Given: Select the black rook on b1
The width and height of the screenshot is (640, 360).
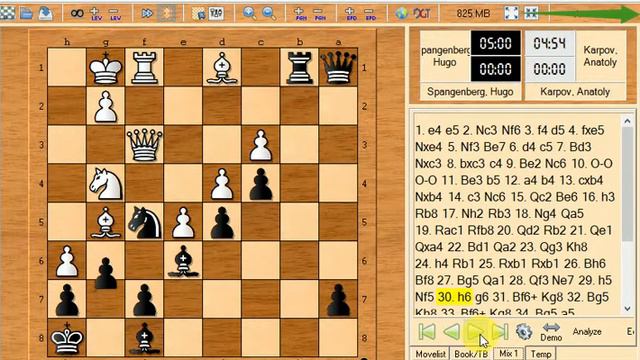Looking at the screenshot, I should 299,67.
